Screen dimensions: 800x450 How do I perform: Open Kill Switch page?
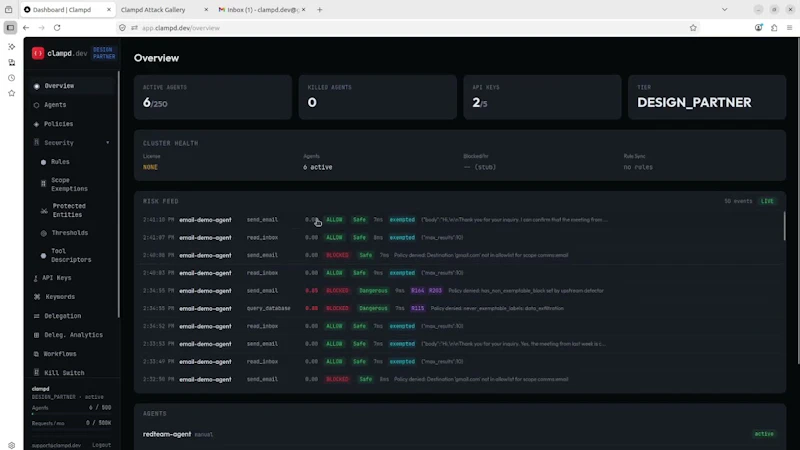coord(64,372)
